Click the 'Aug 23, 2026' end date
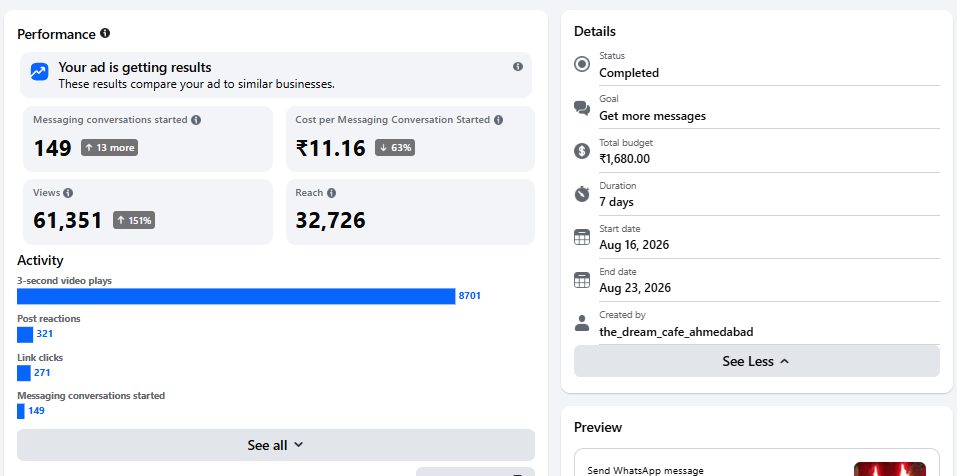The height and width of the screenshot is (476, 957). pos(635,288)
